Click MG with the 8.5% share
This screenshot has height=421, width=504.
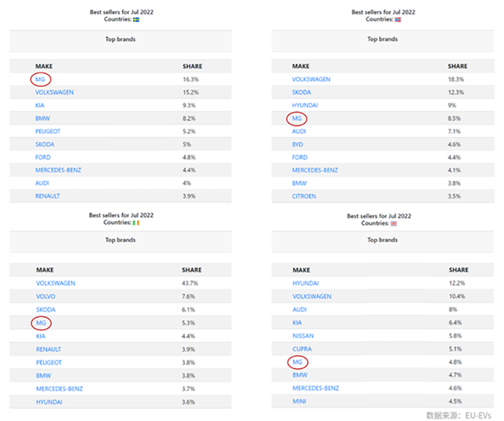point(297,118)
